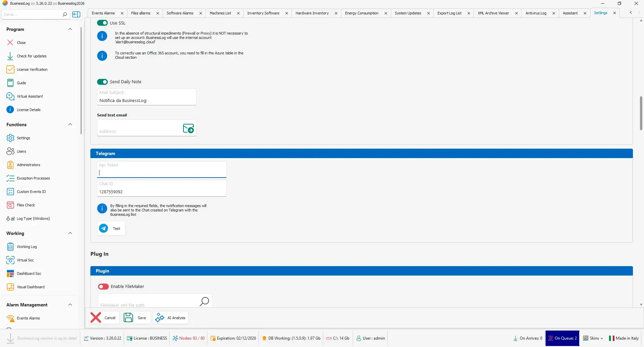Image resolution: width=644 pixels, height=347 pixels.
Task: Collapse the Program section
Action: click(70, 29)
